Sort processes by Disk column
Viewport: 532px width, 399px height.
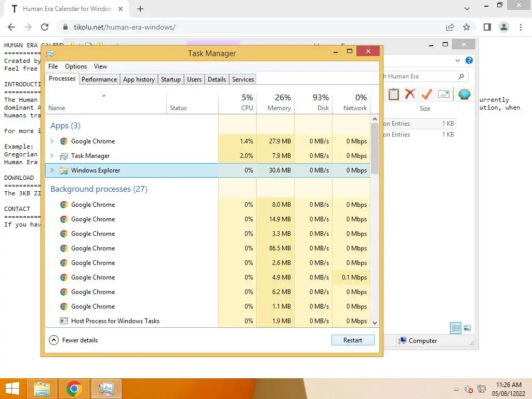click(x=313, y=102)
